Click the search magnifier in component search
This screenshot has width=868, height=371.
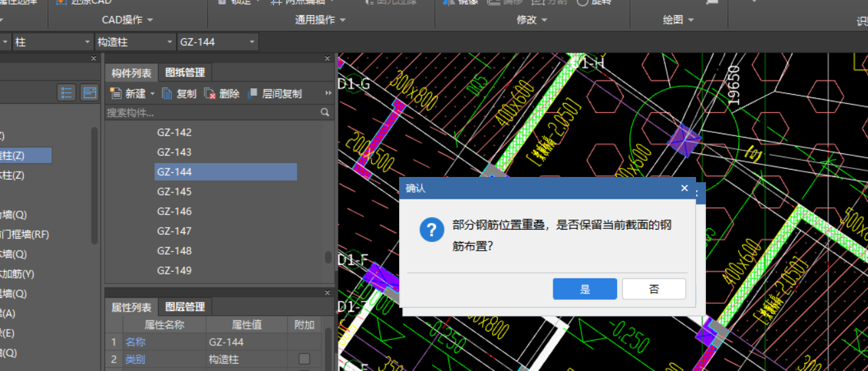tap(325, 112)
